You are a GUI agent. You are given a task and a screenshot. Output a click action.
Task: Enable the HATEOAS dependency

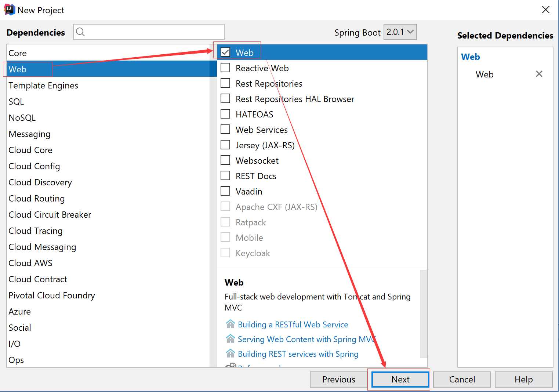225,114
